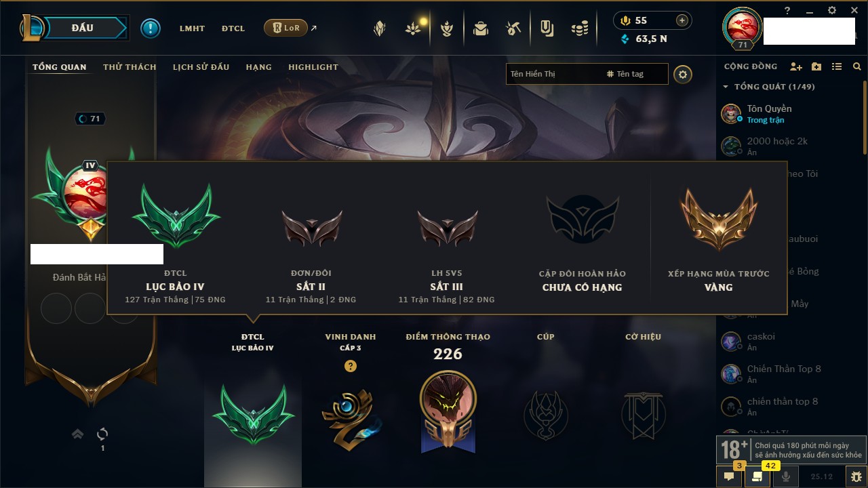Open the profile search settings gear
This screenshot has height=488, width=868.
click(683, 74)
